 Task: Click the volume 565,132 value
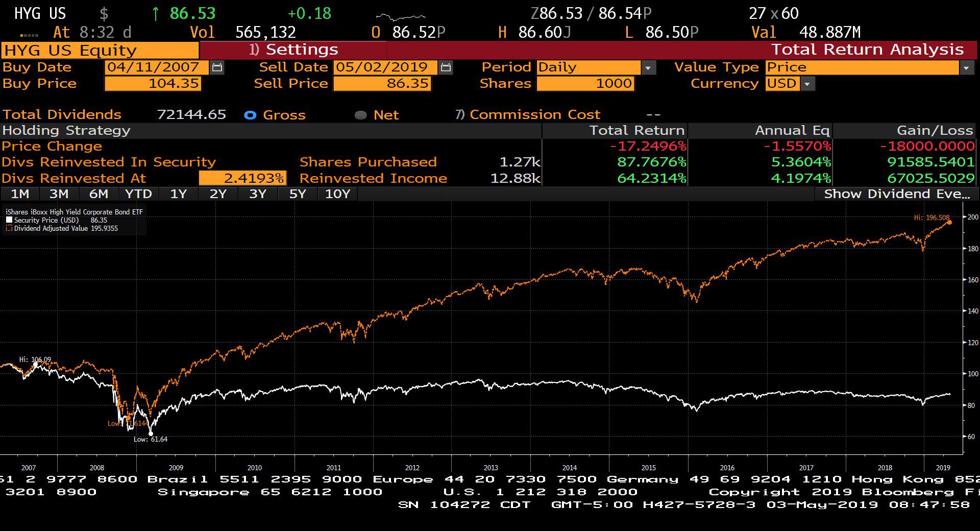click(265, 33)
